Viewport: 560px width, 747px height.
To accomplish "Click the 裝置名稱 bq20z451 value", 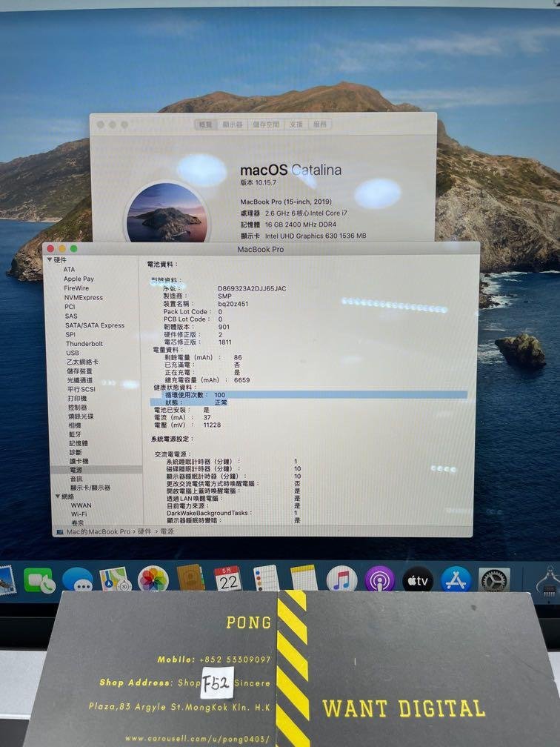I will [233, 304].
